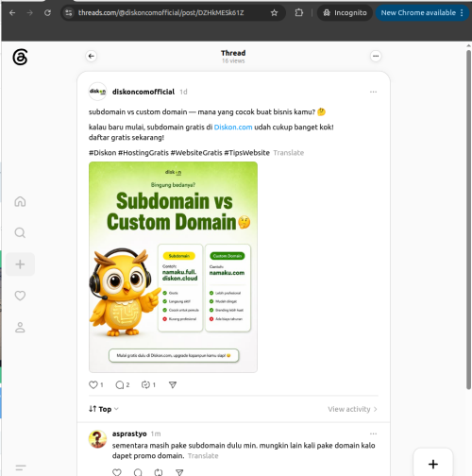The height and width of the screenshot is (476, 472).
Task: Open Search from the sidebar
Action: pos(20,232)
